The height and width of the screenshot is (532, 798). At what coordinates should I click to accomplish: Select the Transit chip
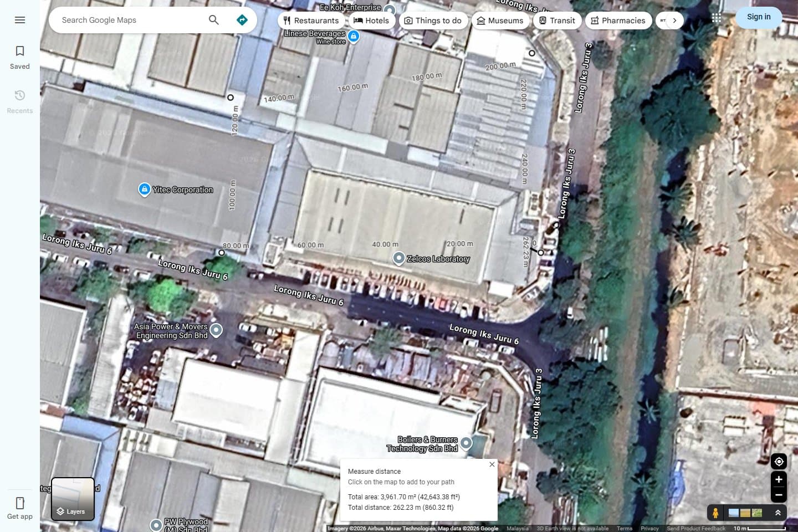[x=557, y=21]
